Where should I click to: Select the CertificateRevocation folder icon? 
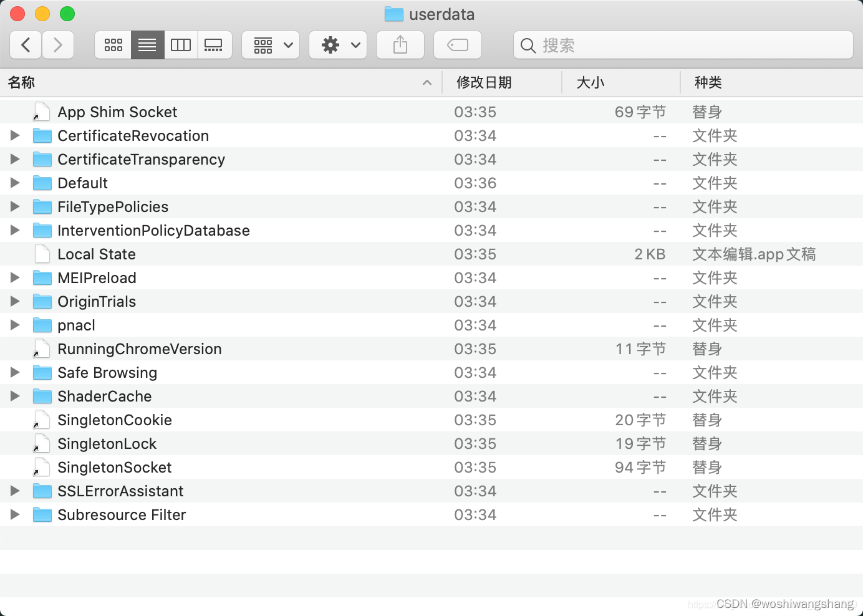coord(42,135)
